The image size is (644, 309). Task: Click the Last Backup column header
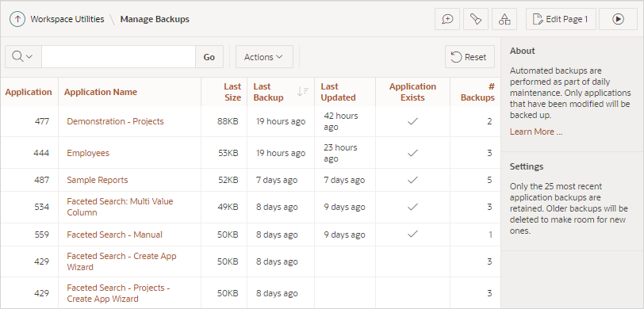(x=268, y=92)
